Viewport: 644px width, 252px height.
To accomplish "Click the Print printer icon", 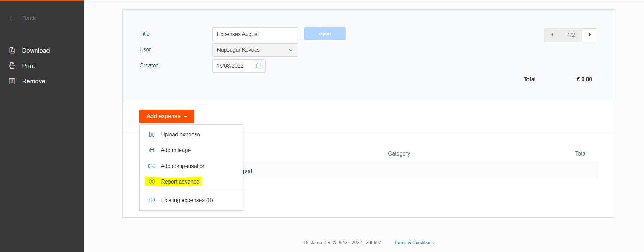I will [12, 66].
